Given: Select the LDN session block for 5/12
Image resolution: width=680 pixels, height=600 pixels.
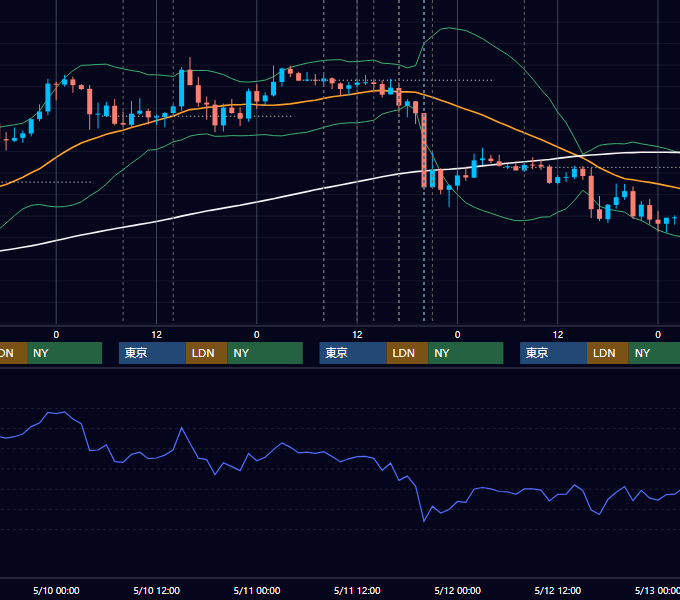Looking at the screenshot, I should coord(608,353).
